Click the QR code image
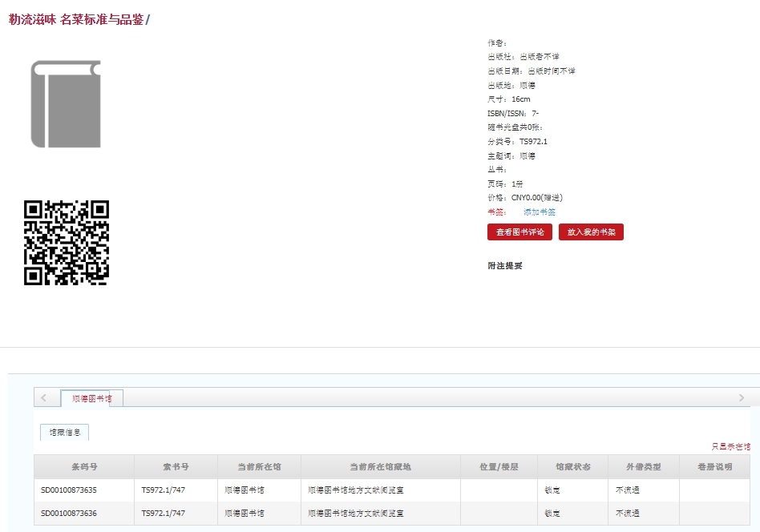760x532 pixels. 66,243
